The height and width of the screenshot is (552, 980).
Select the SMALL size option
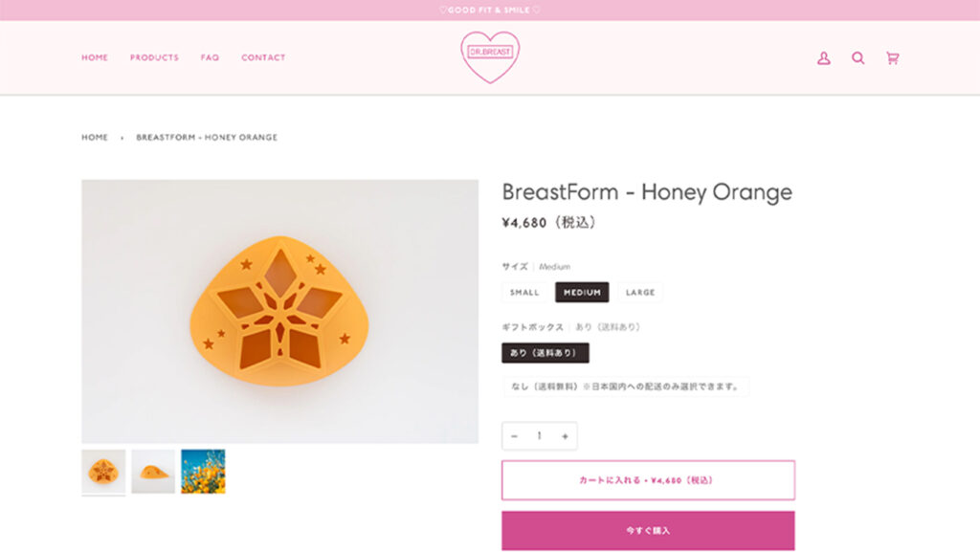pyautogui.click(x=524, y=293)
